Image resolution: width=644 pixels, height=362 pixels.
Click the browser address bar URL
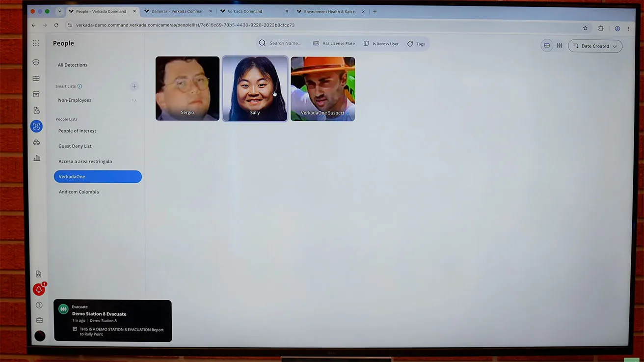click(x=186, y=25)
